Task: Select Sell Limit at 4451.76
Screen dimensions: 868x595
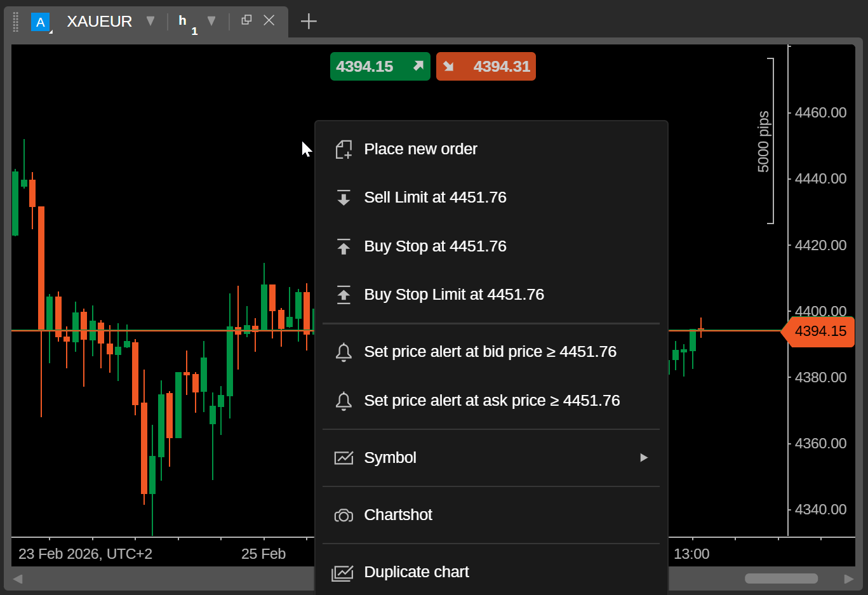Action: click(x=491, y=197)
